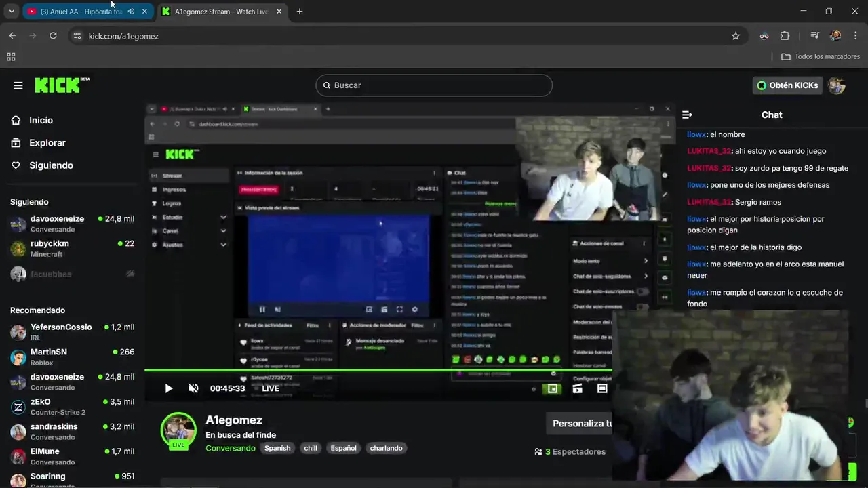Click A1egomez live avatar
The image size is (868, 488).
click(x=178, y=430)
